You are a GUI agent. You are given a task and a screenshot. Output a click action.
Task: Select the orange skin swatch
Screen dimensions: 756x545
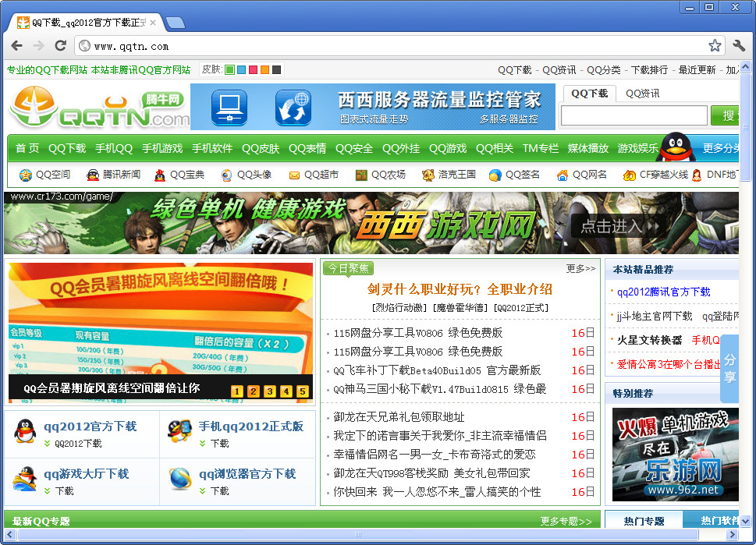click(264, 70)
